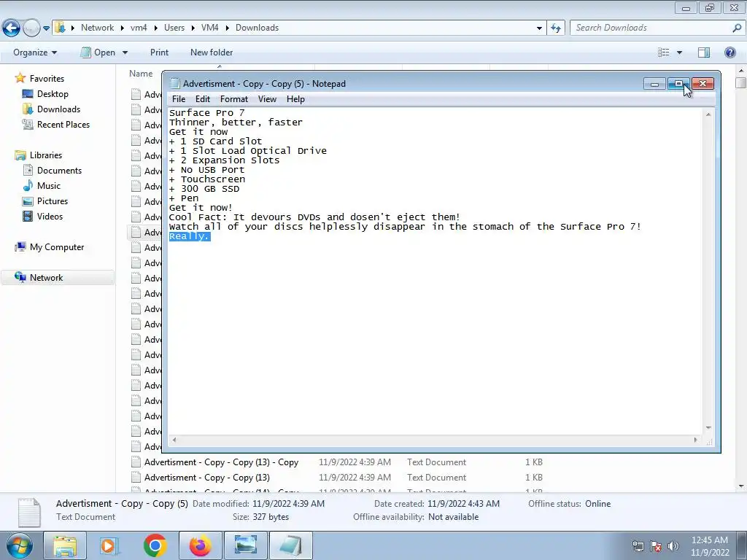The image size is (747, 560).
Task: Click the line + No USB Port
Action: (x=206, y=170)
